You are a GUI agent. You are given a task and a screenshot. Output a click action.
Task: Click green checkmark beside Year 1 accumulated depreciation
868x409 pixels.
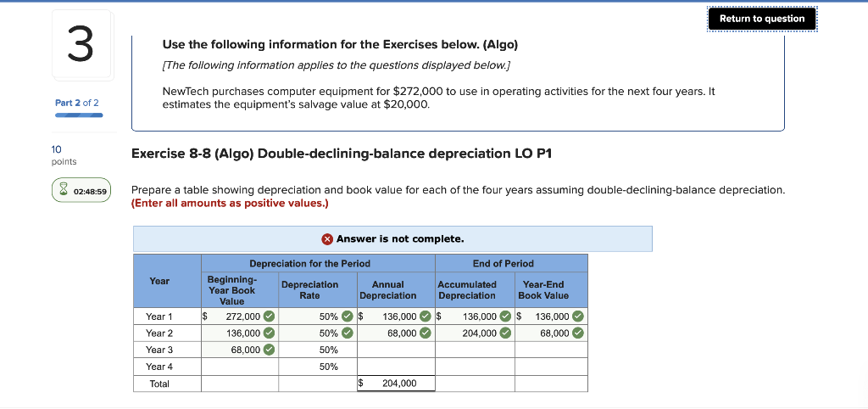pyautogui.click(x=505, y=317)
